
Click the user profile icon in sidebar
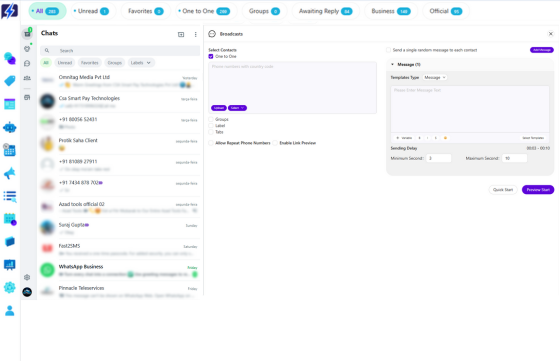pyautogui.click(x=10, y=311)
